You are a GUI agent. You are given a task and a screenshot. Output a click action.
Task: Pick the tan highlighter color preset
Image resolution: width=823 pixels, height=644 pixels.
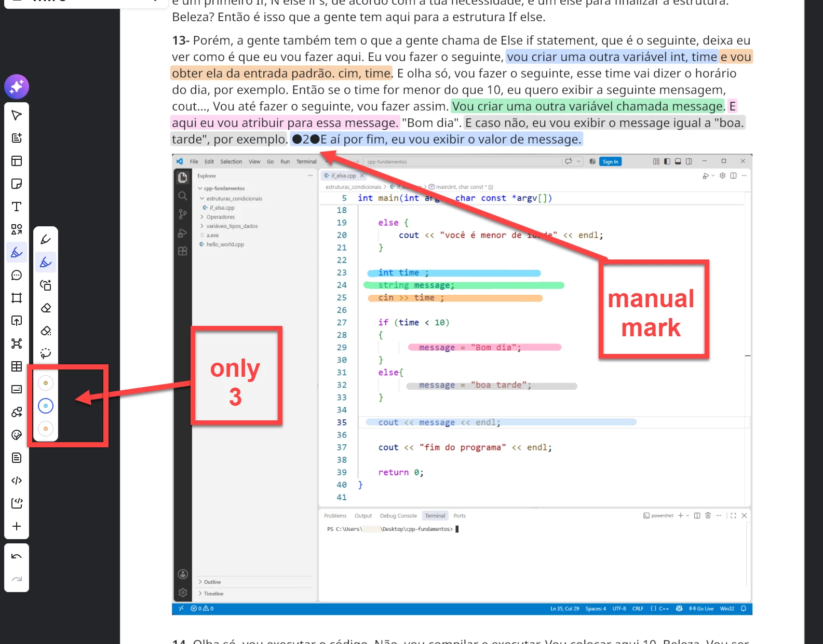pyautogui.click(x=46, y=383)
